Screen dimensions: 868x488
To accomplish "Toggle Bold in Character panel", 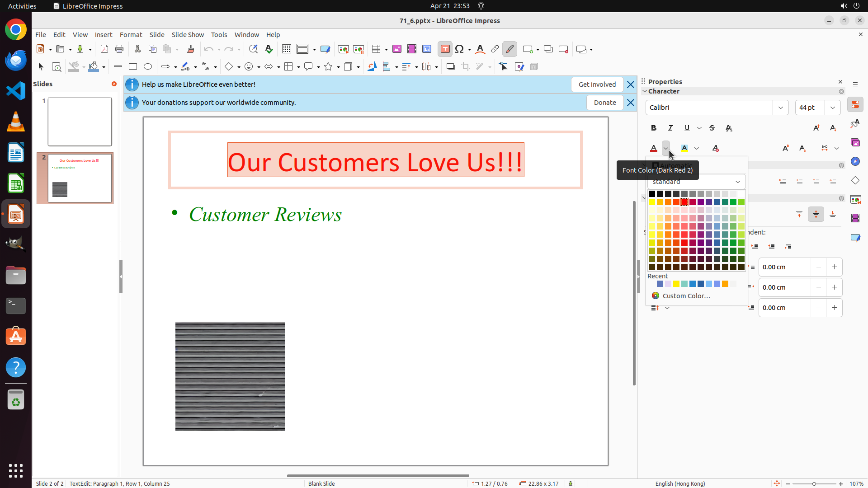I will 654,128.
